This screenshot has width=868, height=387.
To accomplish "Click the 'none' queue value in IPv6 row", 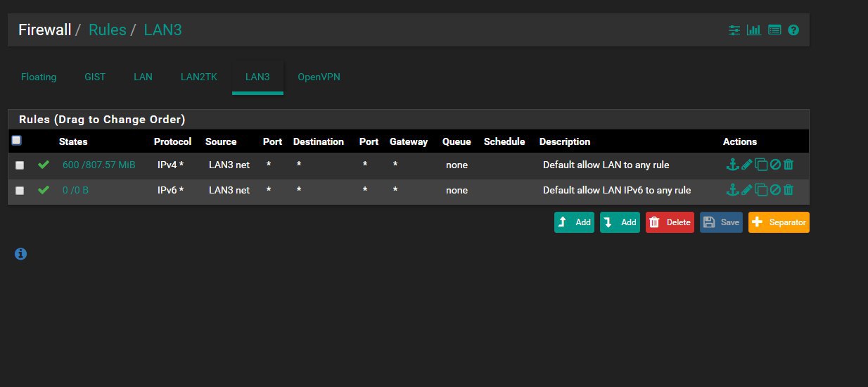I will pos(457,190).
